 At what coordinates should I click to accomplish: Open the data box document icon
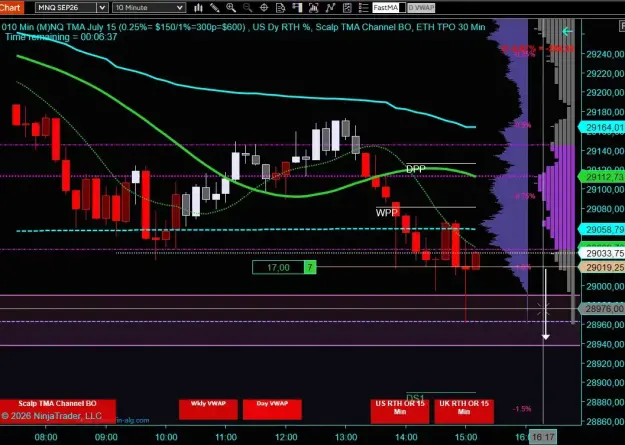(280, 8)
